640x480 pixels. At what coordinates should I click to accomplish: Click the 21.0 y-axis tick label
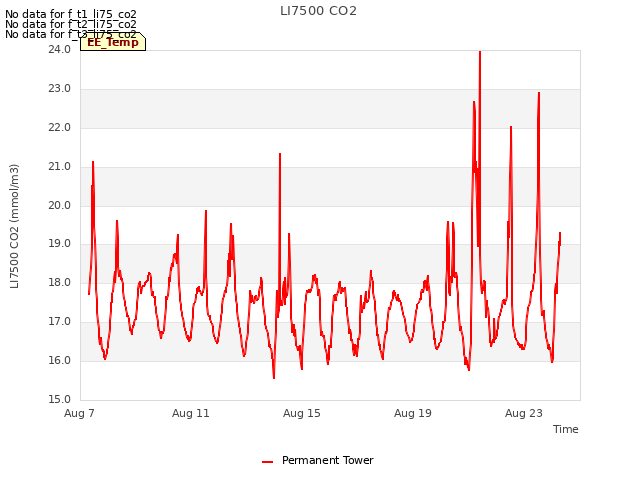pos(60,167)
